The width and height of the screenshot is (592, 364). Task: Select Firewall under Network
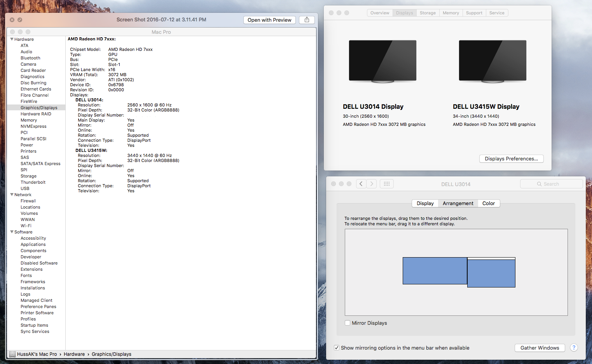28,201
